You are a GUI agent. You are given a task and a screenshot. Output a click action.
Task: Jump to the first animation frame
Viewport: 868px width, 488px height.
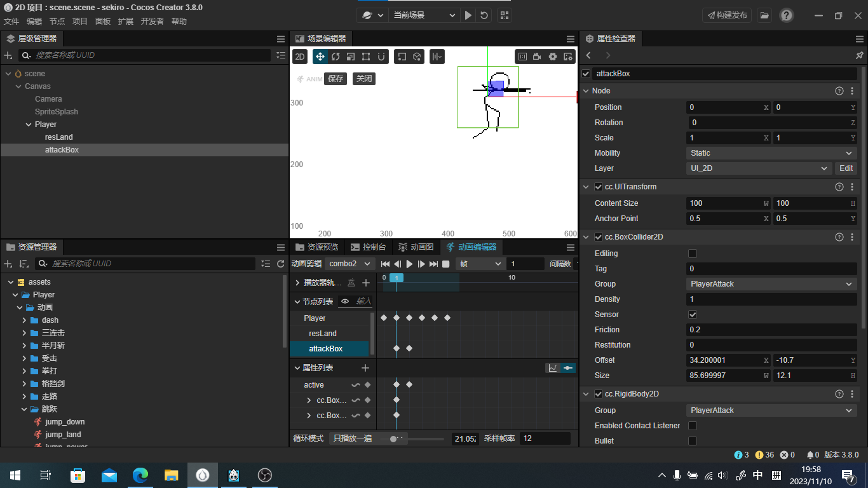(x=385, y=264)
